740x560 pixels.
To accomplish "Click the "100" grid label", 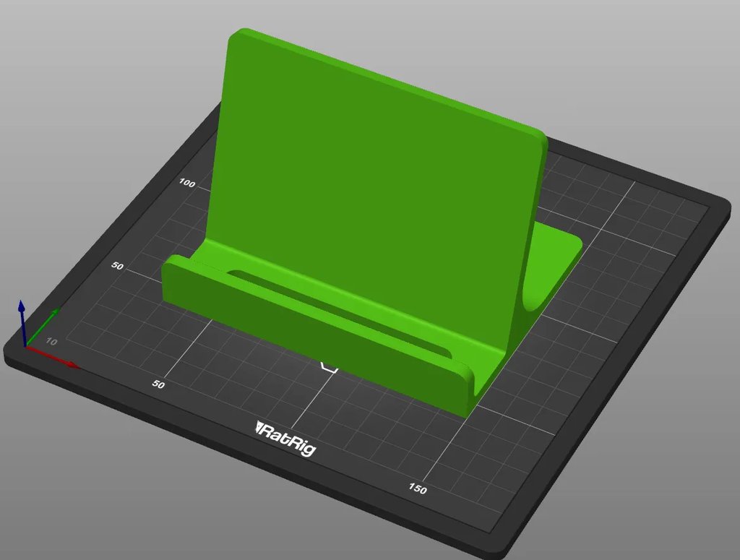I will tap(186, 184).
